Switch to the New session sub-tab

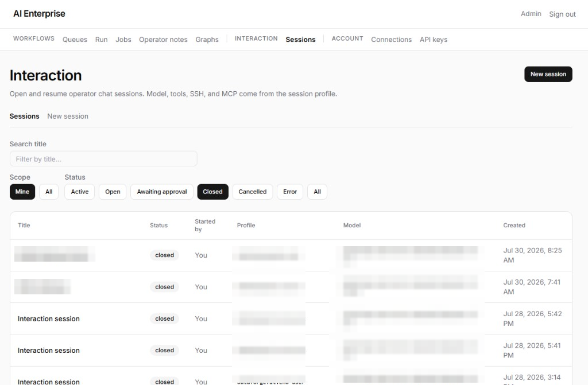click(x=68, y=116)
